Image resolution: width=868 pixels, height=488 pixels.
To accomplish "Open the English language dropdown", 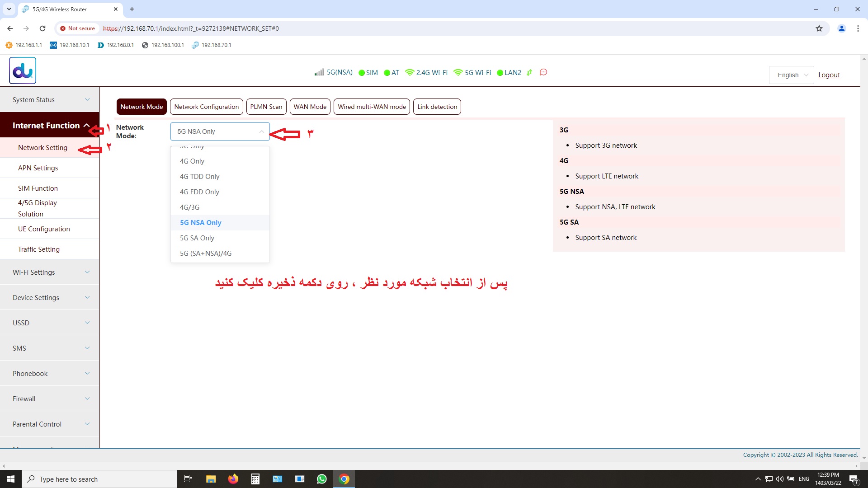I will (x=791, y=75).
